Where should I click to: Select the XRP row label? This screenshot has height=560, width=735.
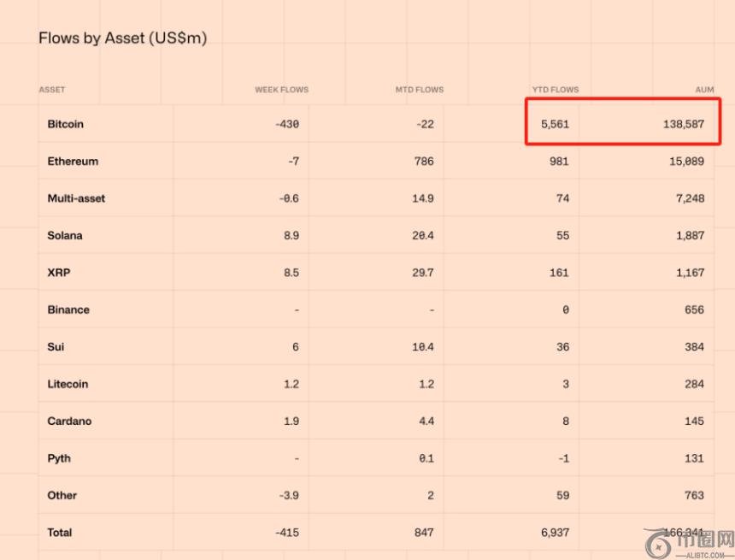click(58, 273)
